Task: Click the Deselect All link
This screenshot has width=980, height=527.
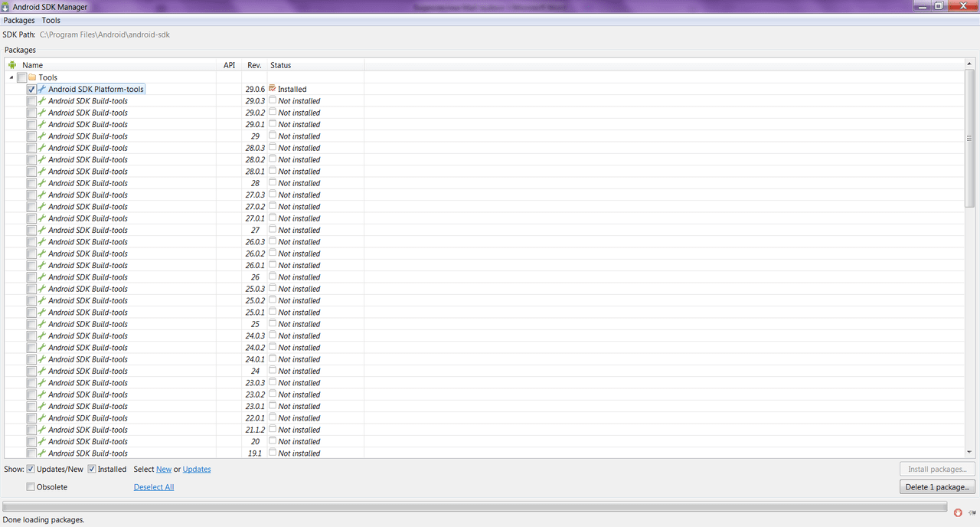Action: (154, 487)
